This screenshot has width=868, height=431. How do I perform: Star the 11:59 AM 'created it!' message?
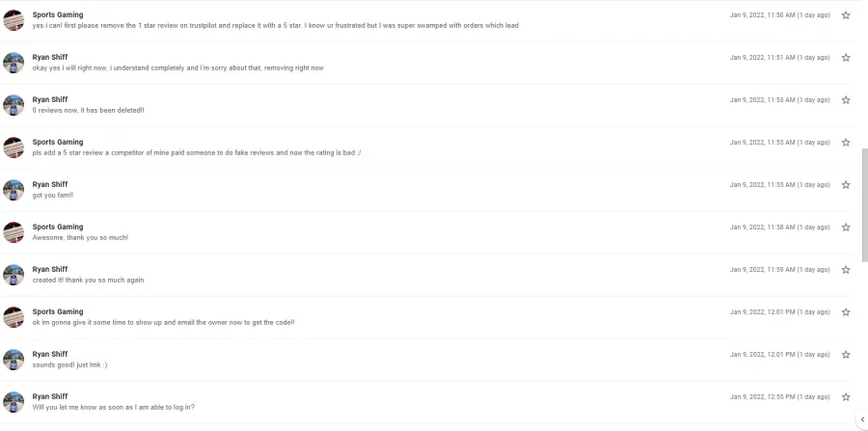[845, 270]
